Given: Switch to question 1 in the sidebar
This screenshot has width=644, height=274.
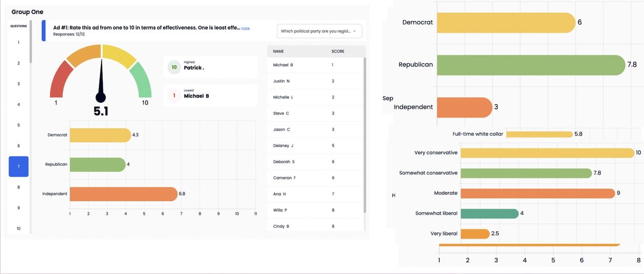Looking at the screenshot, I should 19,42.
